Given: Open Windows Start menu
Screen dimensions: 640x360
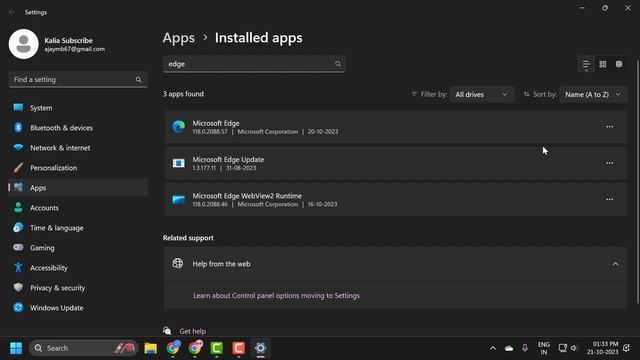Looking at the screenshot, I should point(16,348).
